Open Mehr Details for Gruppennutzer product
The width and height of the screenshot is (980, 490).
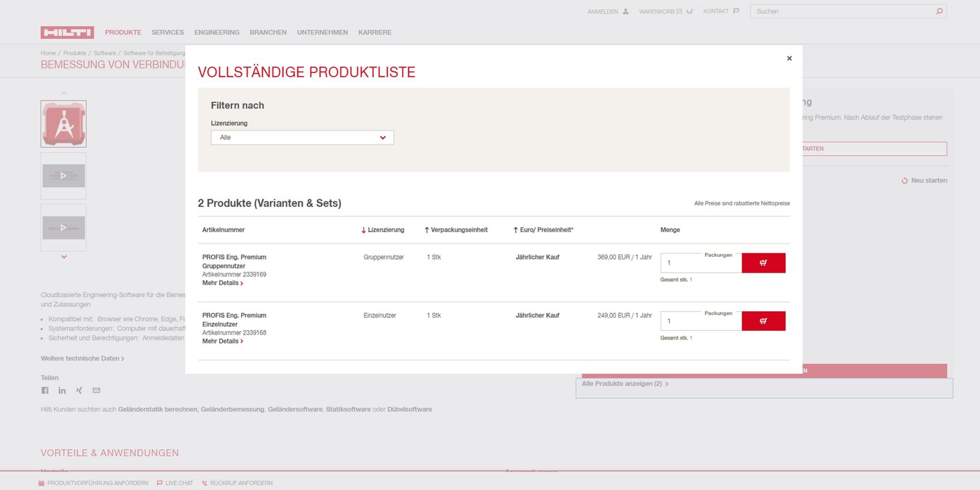point(223,283)
